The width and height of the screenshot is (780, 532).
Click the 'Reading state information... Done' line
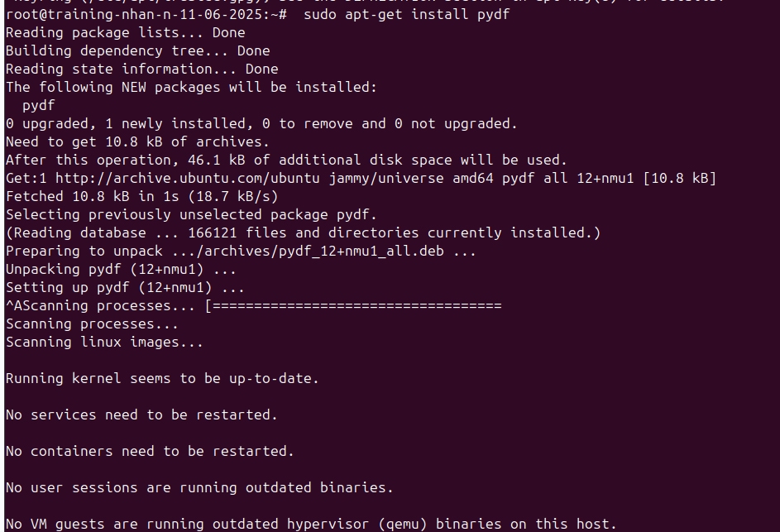(x=142, y=69)
